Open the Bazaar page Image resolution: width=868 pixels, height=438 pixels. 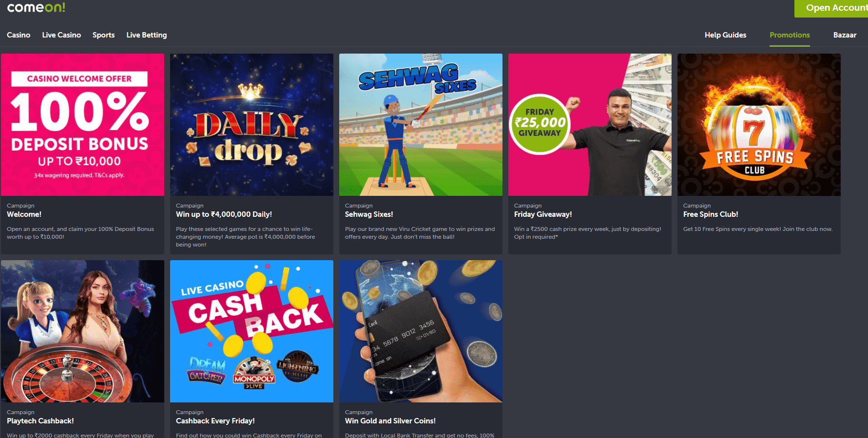845,35
